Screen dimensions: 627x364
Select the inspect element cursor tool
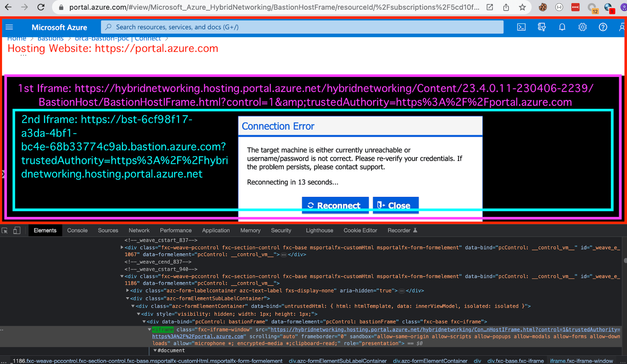(5, 230)
